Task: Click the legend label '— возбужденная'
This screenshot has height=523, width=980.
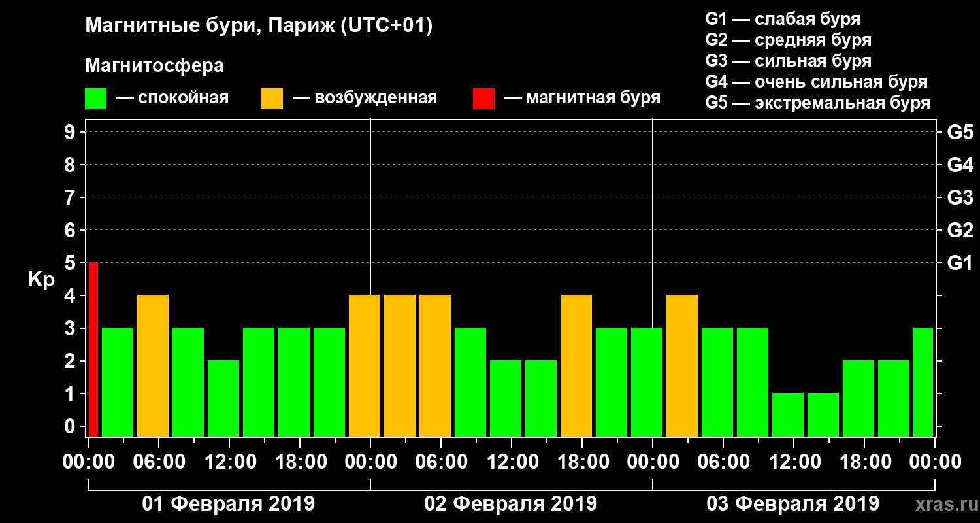Action: pyautogui.click(x=365, y=98)
